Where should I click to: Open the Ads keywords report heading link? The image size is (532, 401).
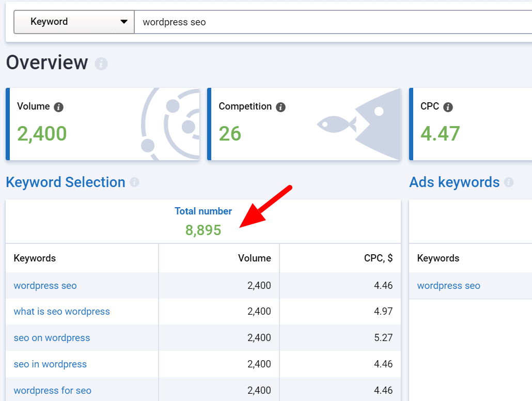coord(455,182)
